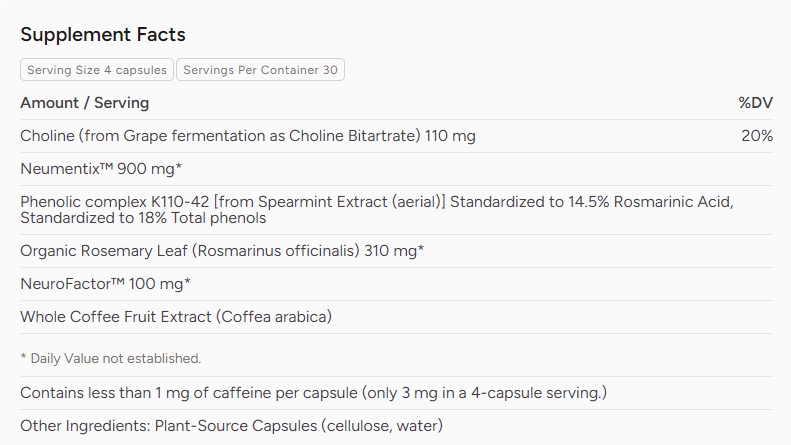Viewport: 791px width, 445px height.
Task: Click the Neumentix 900 mg row
Action: pos(397,169)
